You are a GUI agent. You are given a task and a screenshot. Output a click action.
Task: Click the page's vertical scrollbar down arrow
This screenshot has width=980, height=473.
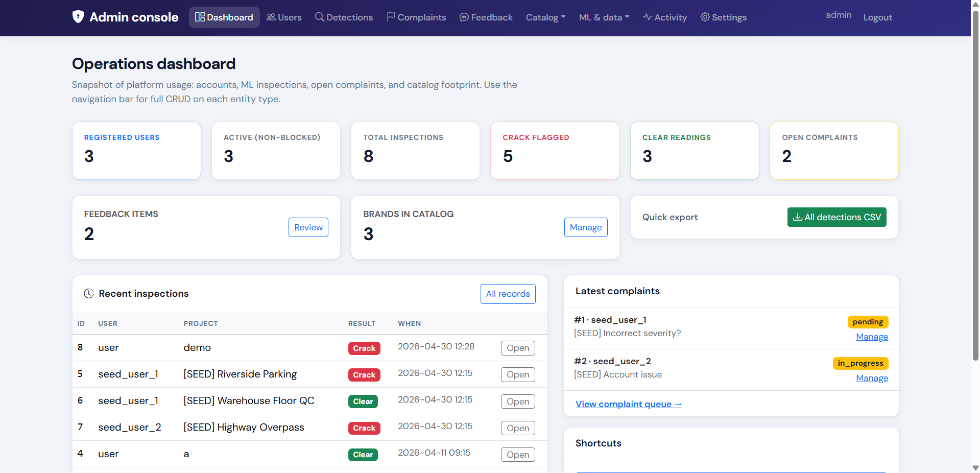pos(975,467)
